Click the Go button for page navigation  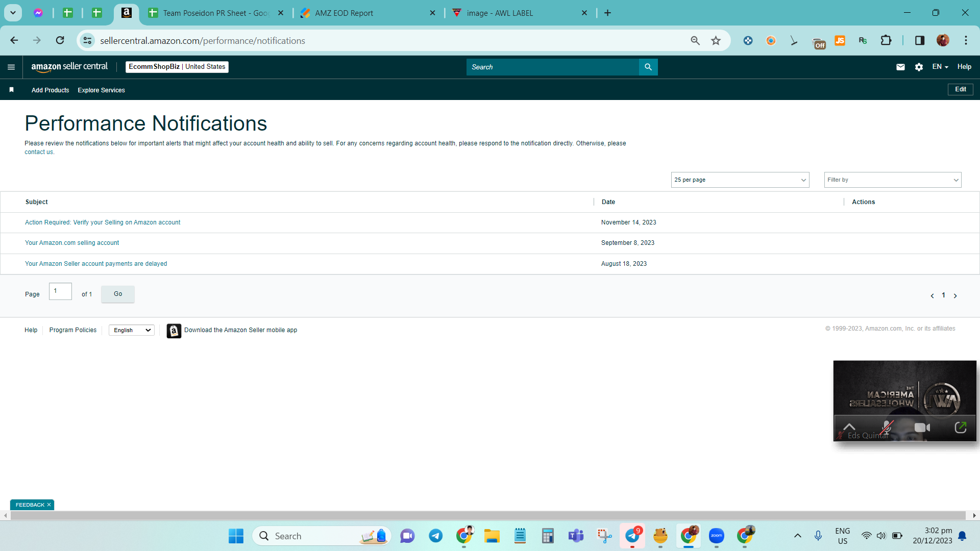[118, 294]
